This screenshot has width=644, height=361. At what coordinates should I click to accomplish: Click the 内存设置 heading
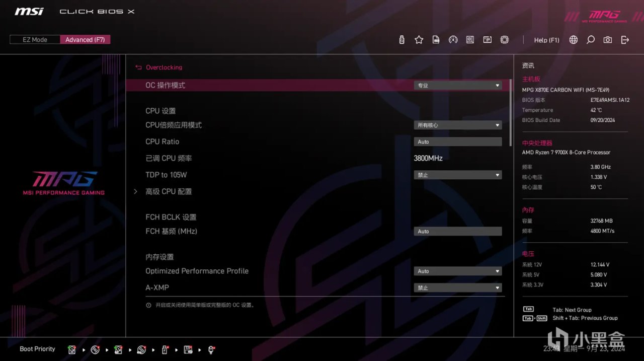coord(159,257)
